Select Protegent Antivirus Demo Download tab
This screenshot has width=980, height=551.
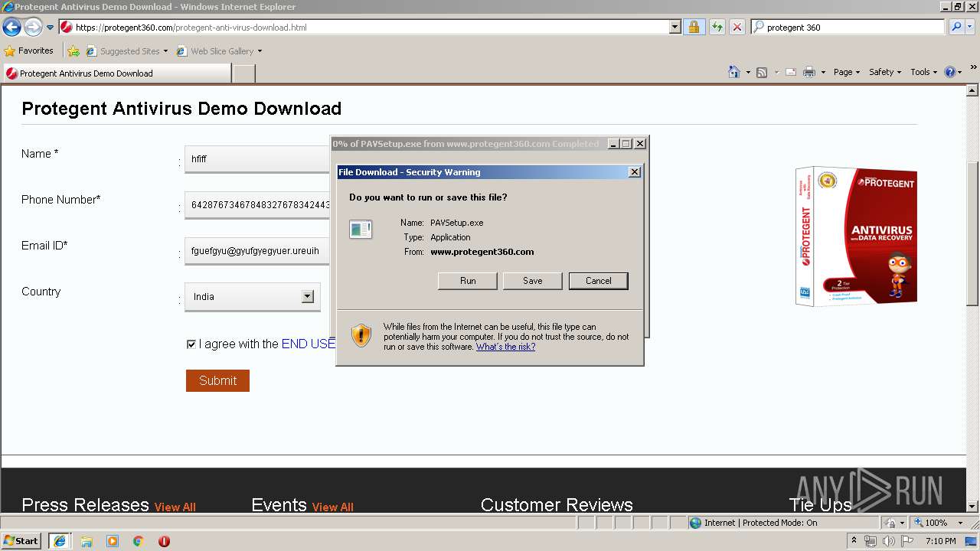(116, 73)
